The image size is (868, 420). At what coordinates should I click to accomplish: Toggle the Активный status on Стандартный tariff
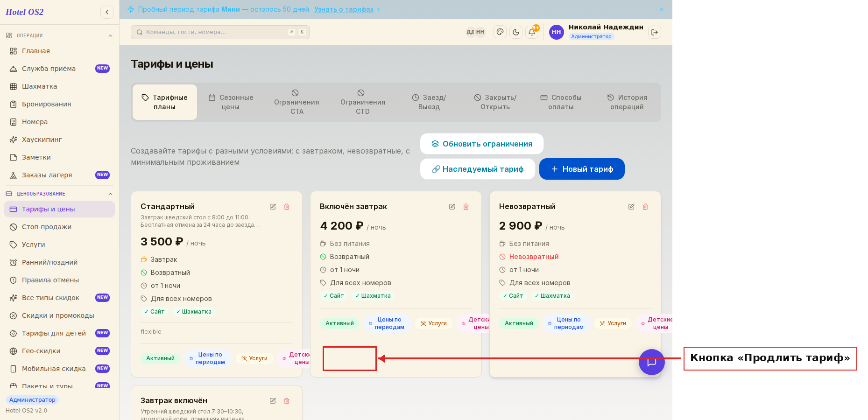coord(160,358)
